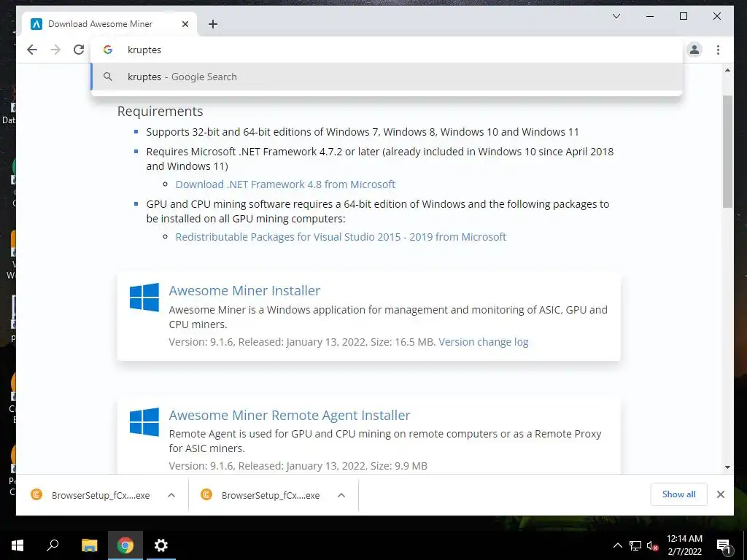This screenshot has height=560, width=747.
Task: Click magnifier icon in search suggestion row
Action: (108, 77)
